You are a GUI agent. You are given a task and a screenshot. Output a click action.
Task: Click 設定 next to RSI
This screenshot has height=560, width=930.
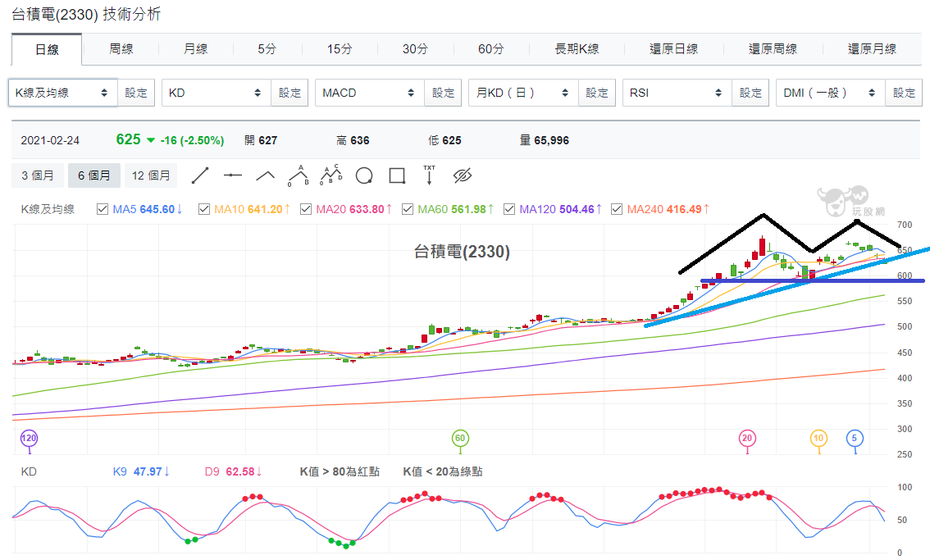tap(750, 93)
